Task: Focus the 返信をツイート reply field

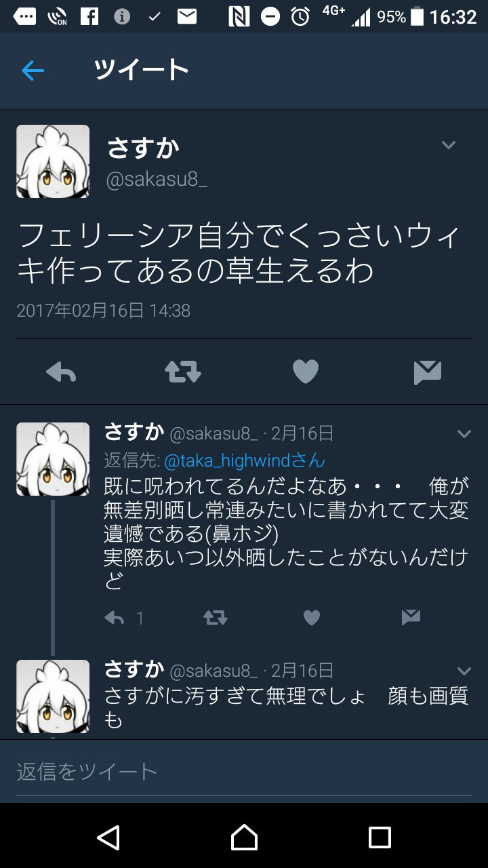Action: 244,772
